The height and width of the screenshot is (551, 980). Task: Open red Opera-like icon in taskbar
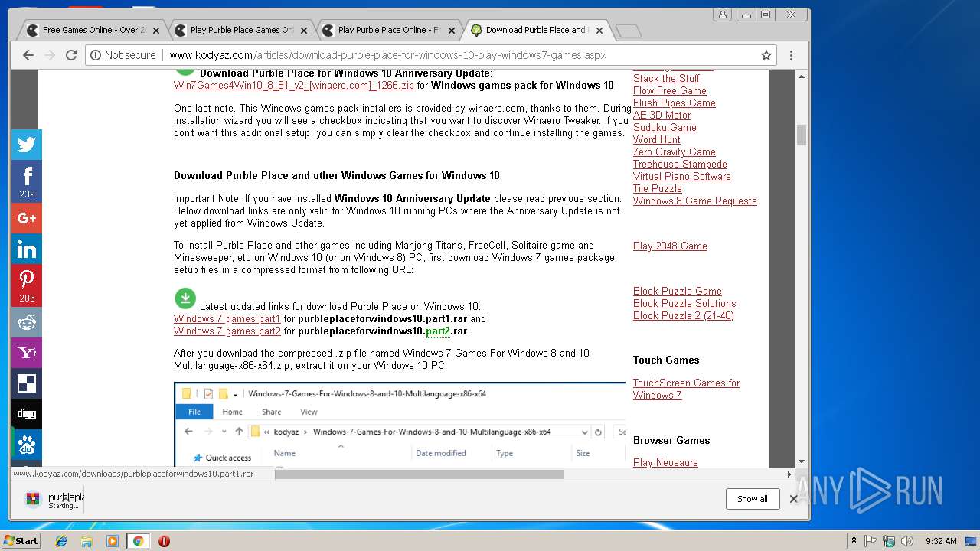point(164,541)
